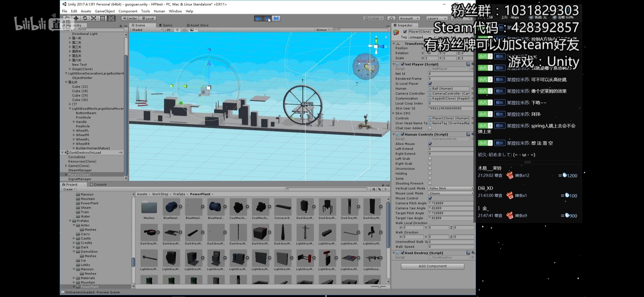Image resolution: width=644 pixels, height=297 pixels.
Task: Search by type icon in Project panel
Action: pos(373,189)
